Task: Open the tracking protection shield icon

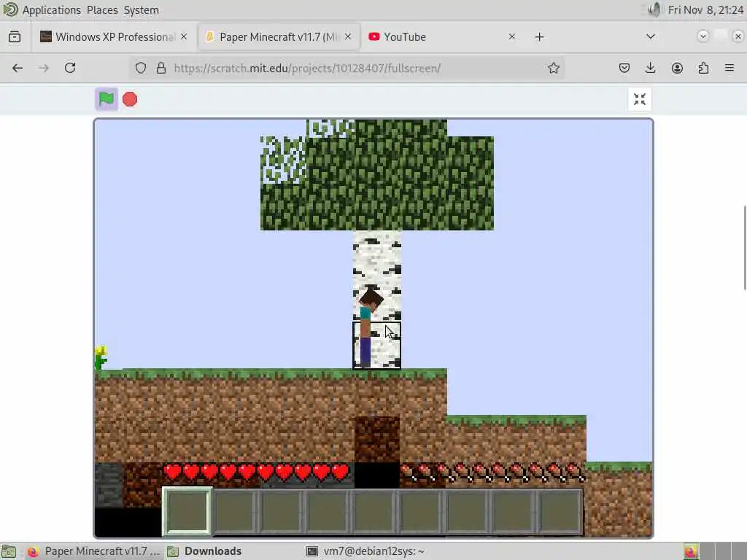Action: coord(141,68)
